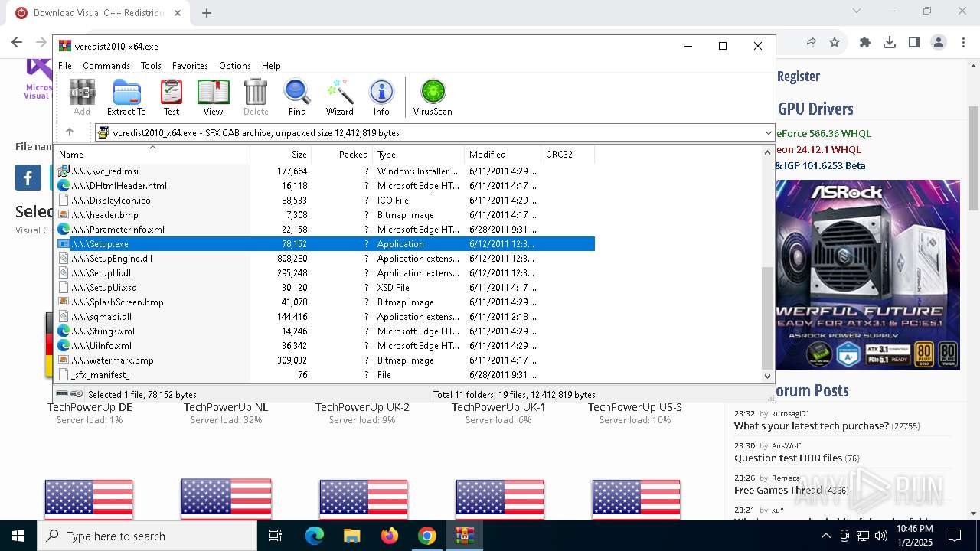Sort list by Type column header
980x551 pixels.
[418, 154]
